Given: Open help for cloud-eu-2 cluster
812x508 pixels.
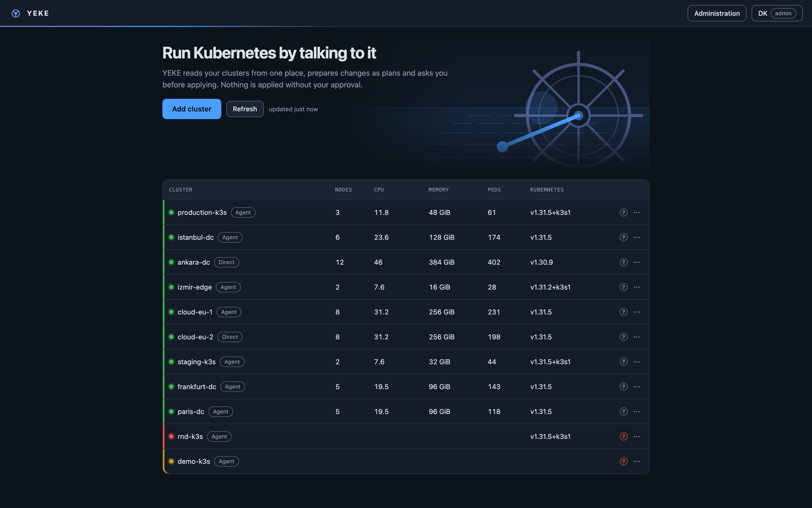Looking at the screenshot, I should (623, 337).
